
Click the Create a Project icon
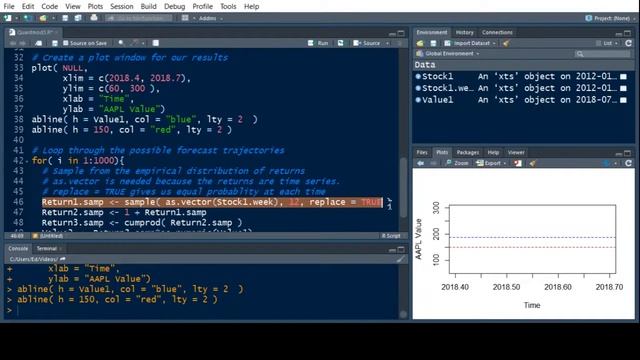(28, 18)
